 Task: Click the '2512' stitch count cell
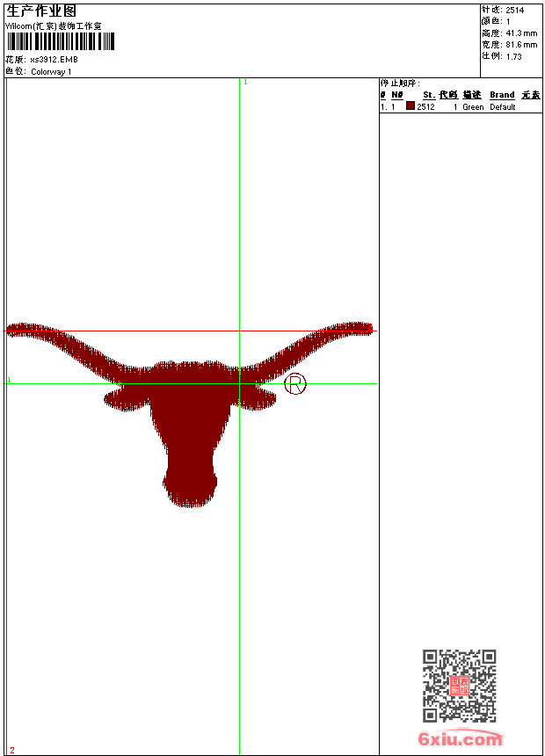click(x=425, y=107)
